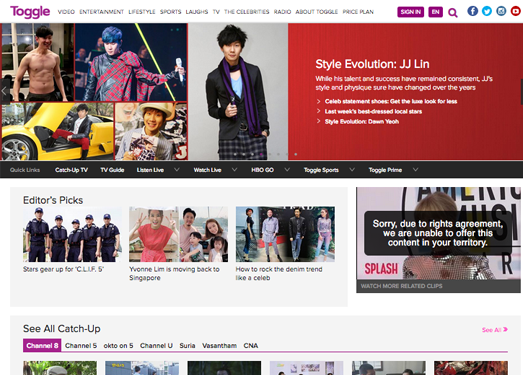
Task: Open "Stars gear up for 'C.L.I.F. 5'" title
Action: [x=63, y=269]
